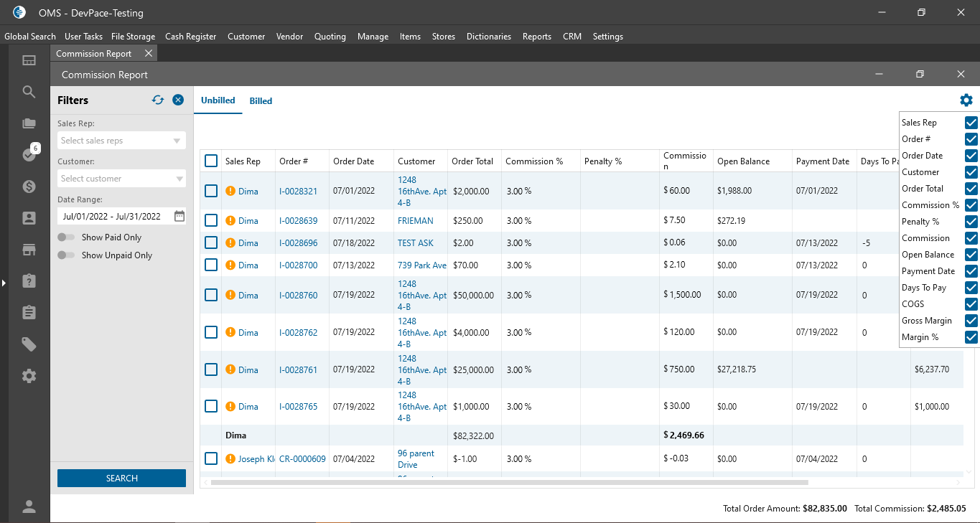Sort by the Order Total column header
Screen dimensions: 980x523
(x=472, y=161)
